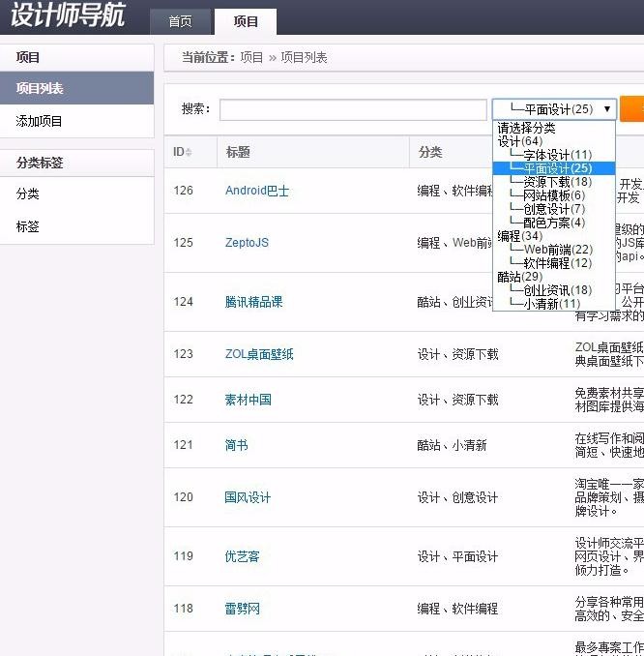Switch to the 项目 tab
644x656 pixels.
(246, 21)
